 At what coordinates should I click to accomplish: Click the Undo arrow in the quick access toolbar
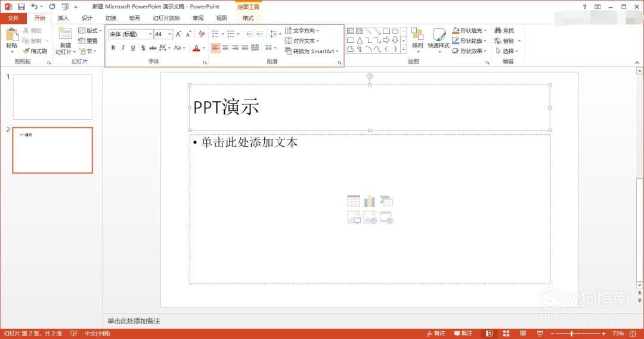click(x=34, y=7)
